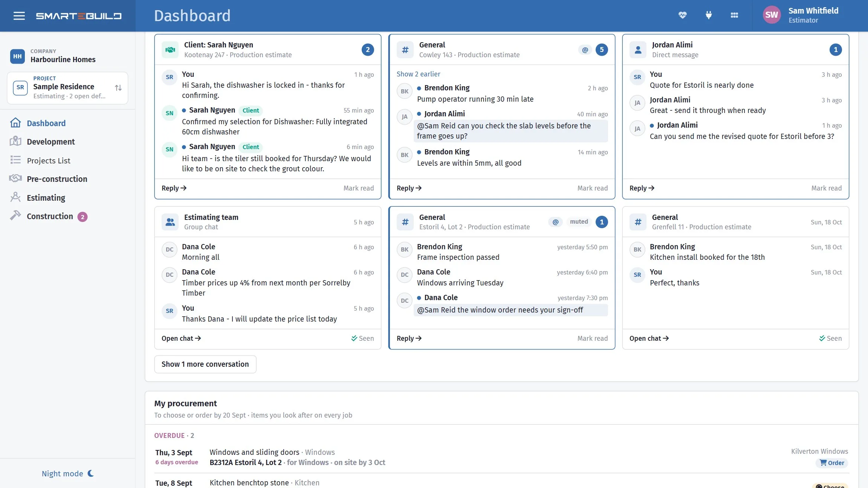Open the apps grid icon in header
Image resolution: width=868 pixels, height=488 pixels.
[x=734, y=15]
